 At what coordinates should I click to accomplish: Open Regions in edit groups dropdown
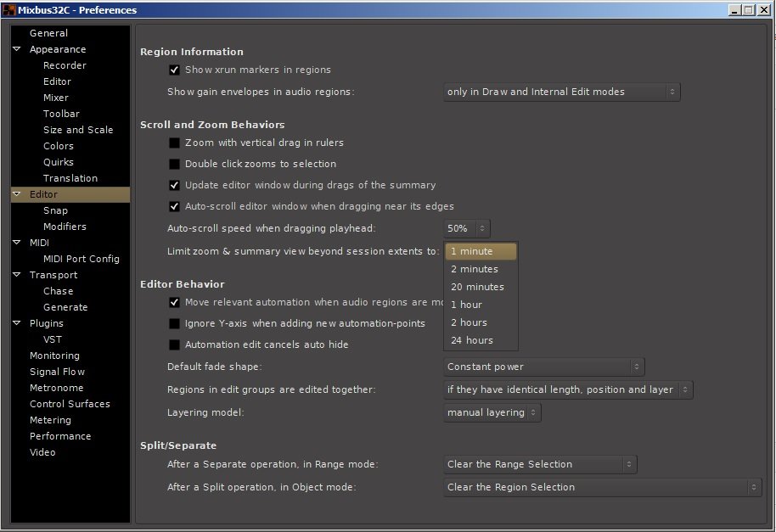(x=568, y=389)
